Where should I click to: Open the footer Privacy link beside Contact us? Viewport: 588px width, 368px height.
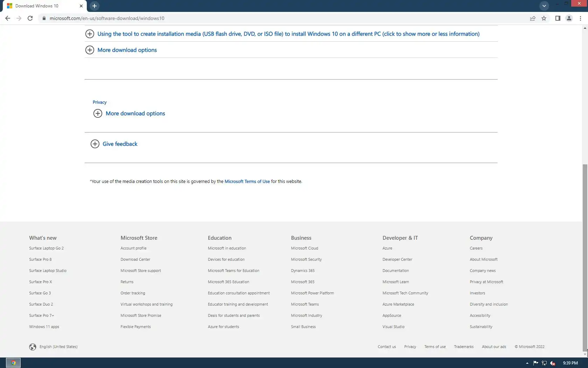[410, 347]
